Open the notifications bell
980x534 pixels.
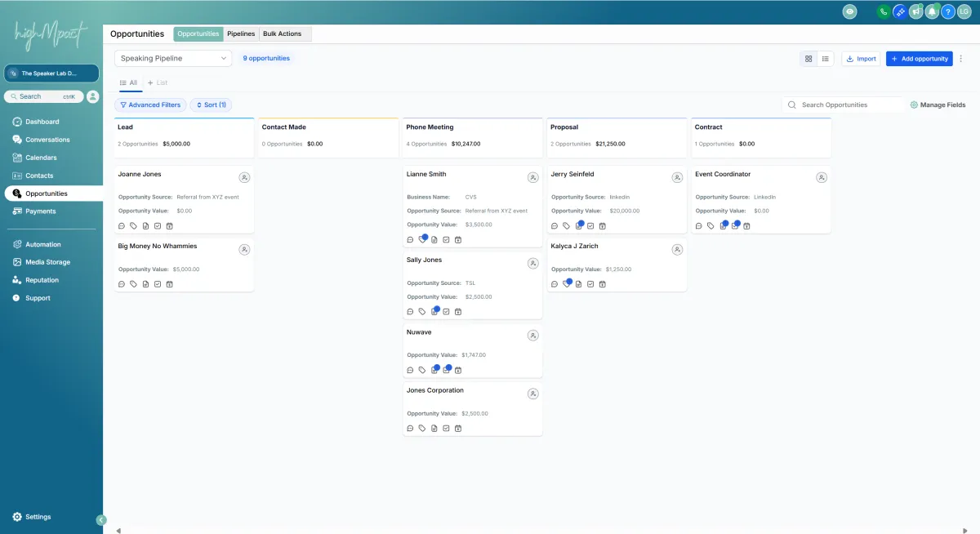coord(932,11)
